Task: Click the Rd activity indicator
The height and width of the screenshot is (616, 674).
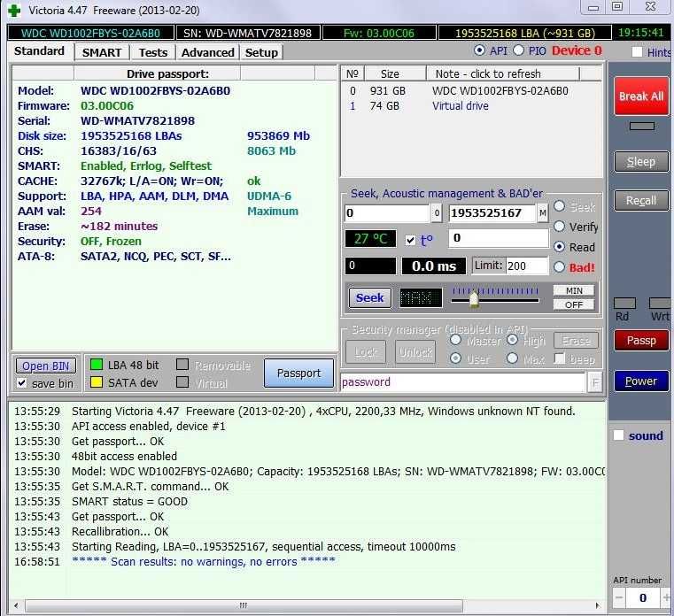Action: click(x=624, y=304)
